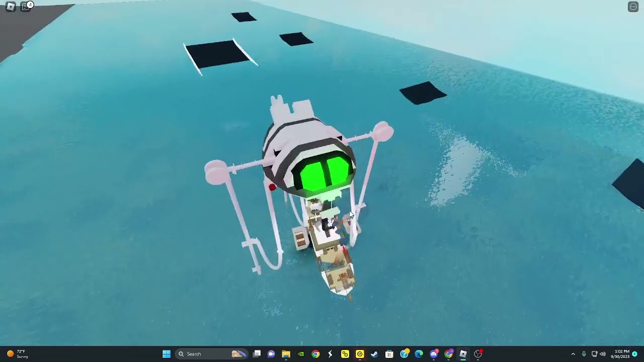Open the Roblox chat with unread badge
644x362 pixels.
pyautogui.click(x=26, y=7)
